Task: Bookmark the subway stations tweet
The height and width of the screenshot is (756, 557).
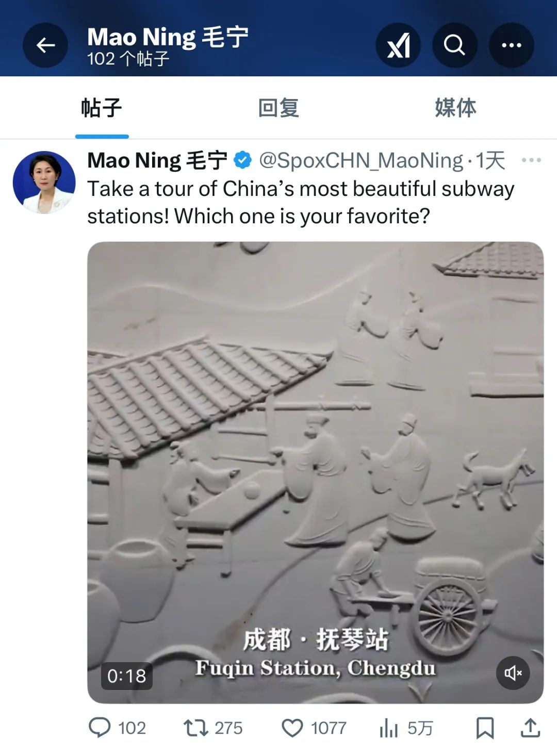Action: [485, 728]
